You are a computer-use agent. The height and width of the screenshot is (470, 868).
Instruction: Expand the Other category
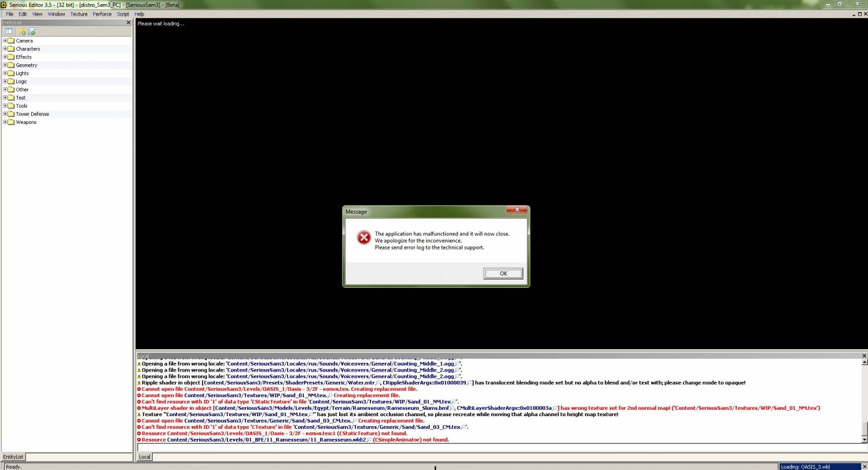(x=5, y=89)
